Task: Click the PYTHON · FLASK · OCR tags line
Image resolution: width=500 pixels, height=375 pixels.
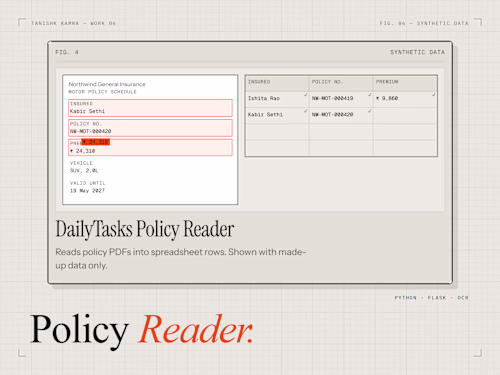Action: click(431, 298)
